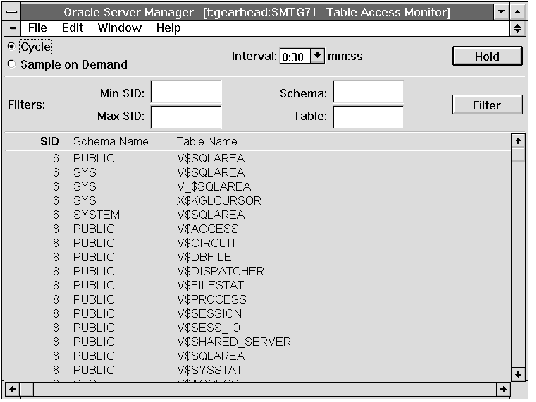The width and height of the screenshot is (536, 402).
Task: Select the V$SHARED_SERVER table row
Action: pos(258,341)
